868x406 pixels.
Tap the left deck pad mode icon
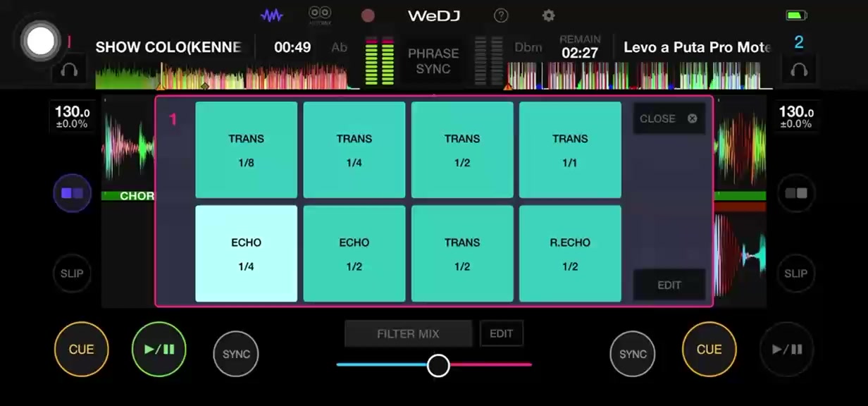[72, 192]
